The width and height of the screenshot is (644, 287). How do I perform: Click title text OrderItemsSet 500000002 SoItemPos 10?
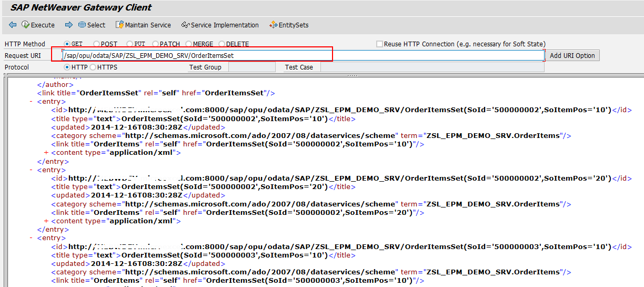coord(225,118)
